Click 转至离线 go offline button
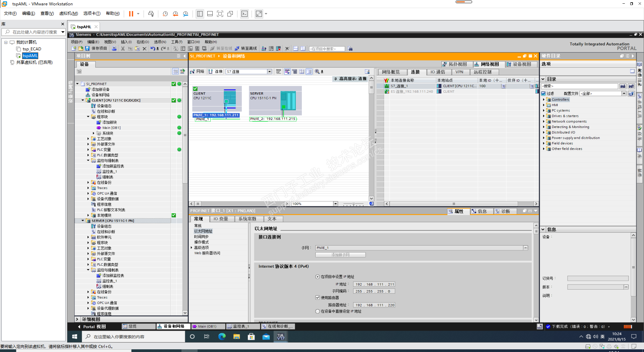Viewport: 644px width, 352px height. (x=246, y=49)
